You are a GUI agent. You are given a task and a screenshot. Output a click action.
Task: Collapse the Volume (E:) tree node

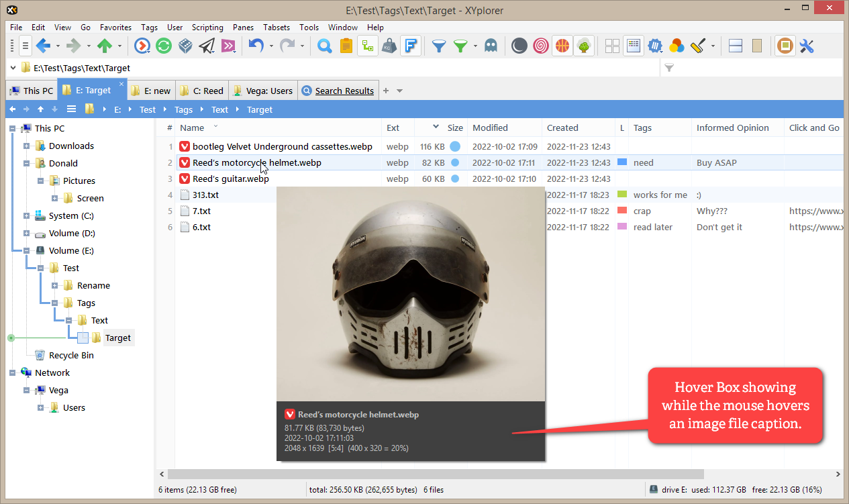click(x=27, y=251)
